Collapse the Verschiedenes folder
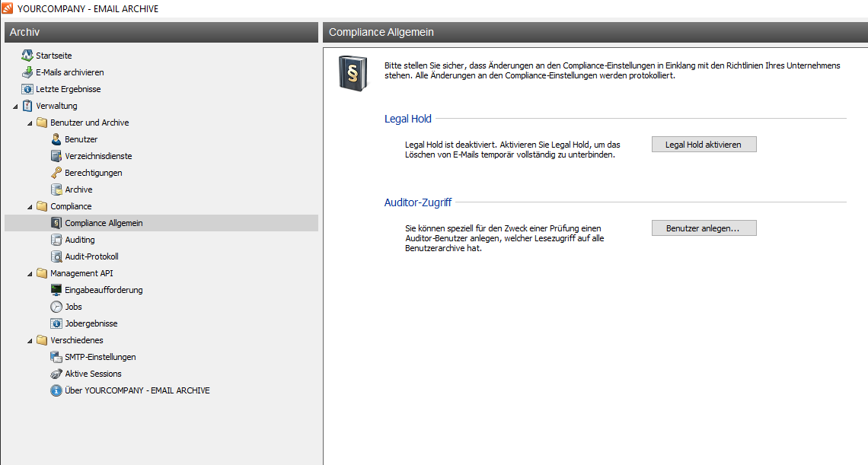868x465 pixels. click(x=30, y=340)
